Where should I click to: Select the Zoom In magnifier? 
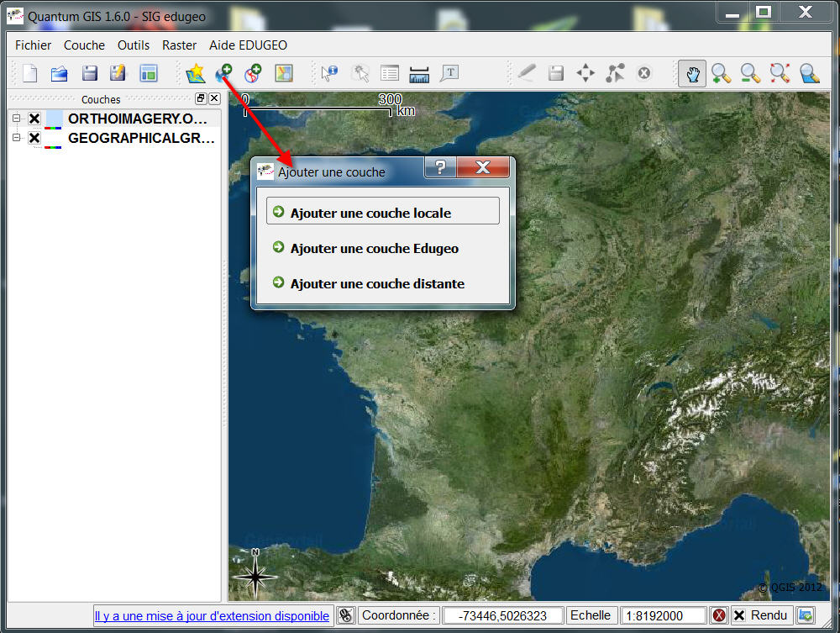(721, 74)
